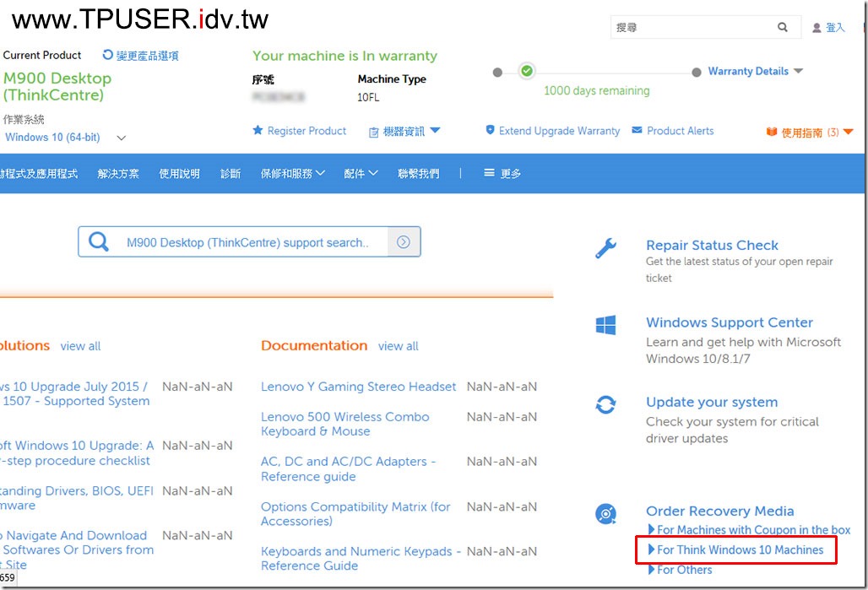Click the Product Alerts envelope icon
The height and width of the screenshot is (590, 868).
tap(637, 131)
